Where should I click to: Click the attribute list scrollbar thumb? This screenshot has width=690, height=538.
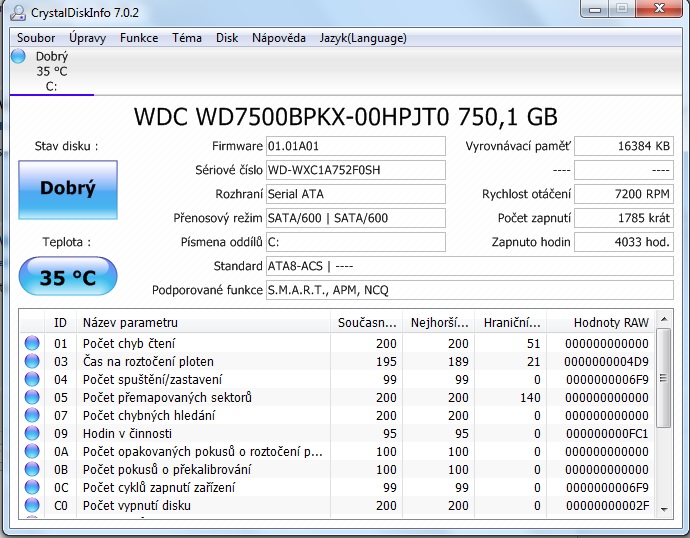click(664, 378)
